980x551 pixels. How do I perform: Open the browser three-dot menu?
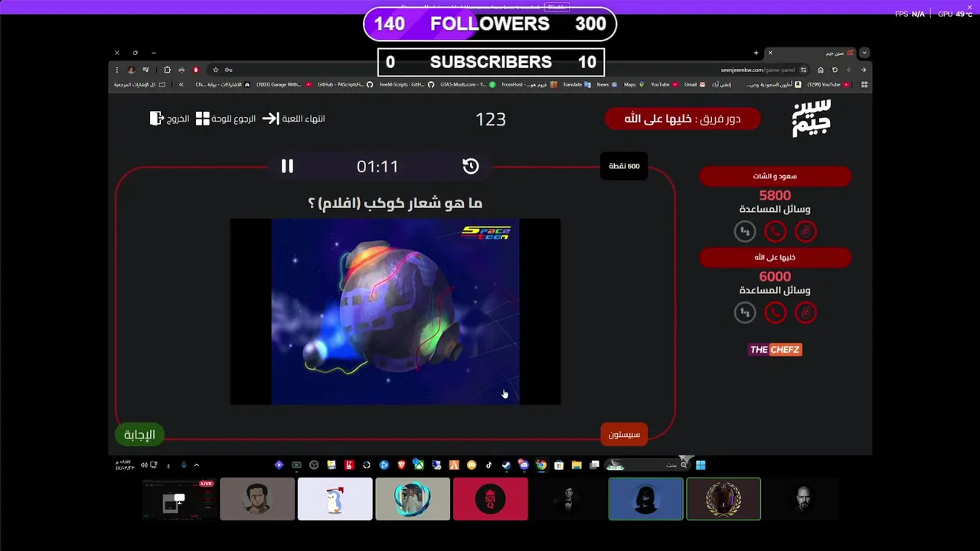point(117,70)
